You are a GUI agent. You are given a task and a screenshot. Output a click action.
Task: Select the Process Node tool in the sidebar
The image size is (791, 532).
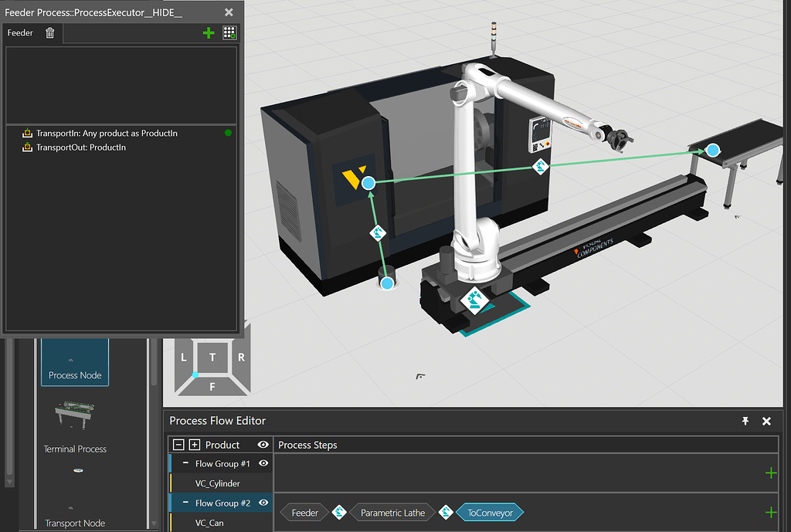coord(74,363)
